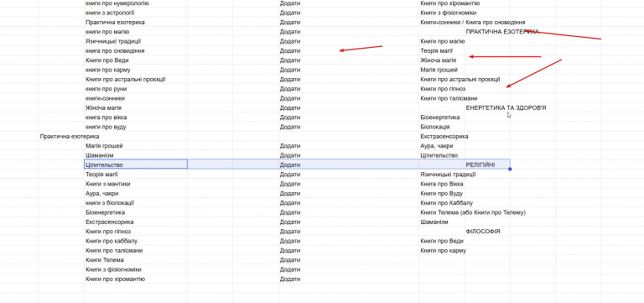The width and height of the screenshot is (644, 303).
Task: Click 'Книги про Веди' under ФІЛОСОФІЯ heading
Action: 442,241
